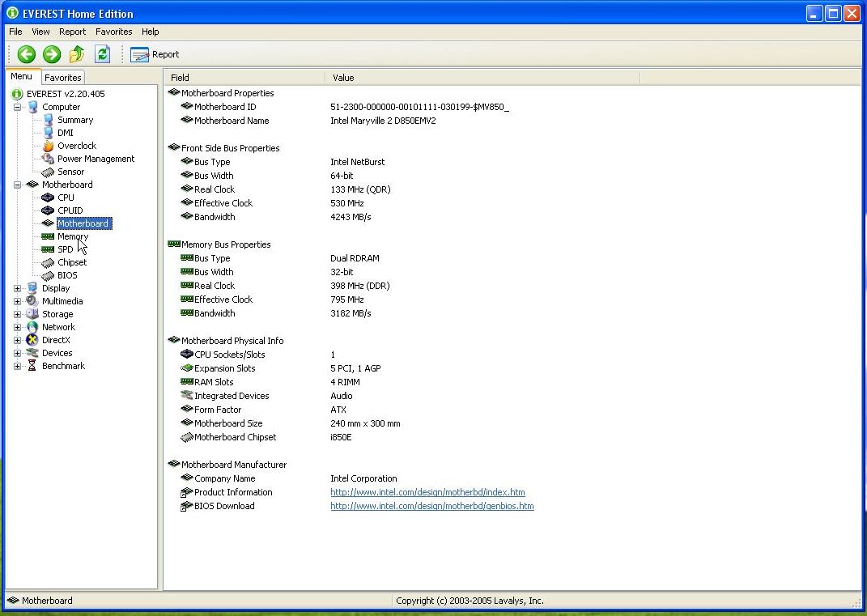Open the Favorites menu

point(114,32)
